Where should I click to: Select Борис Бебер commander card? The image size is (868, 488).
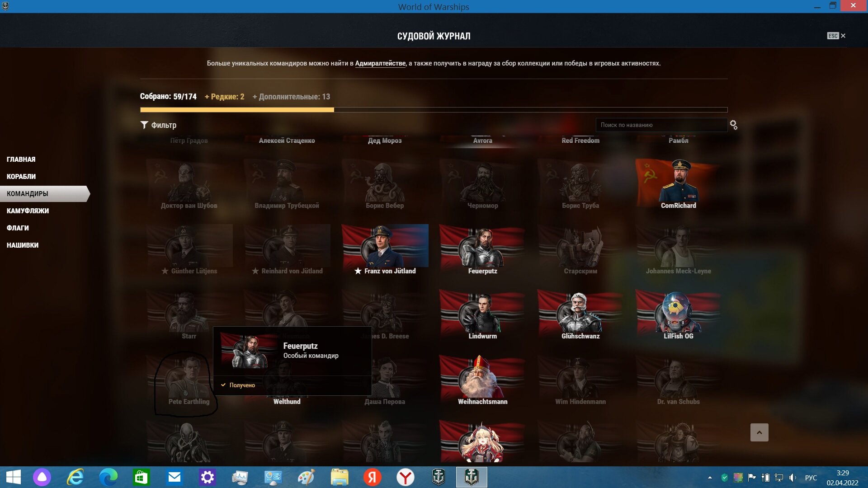[385, 184]
